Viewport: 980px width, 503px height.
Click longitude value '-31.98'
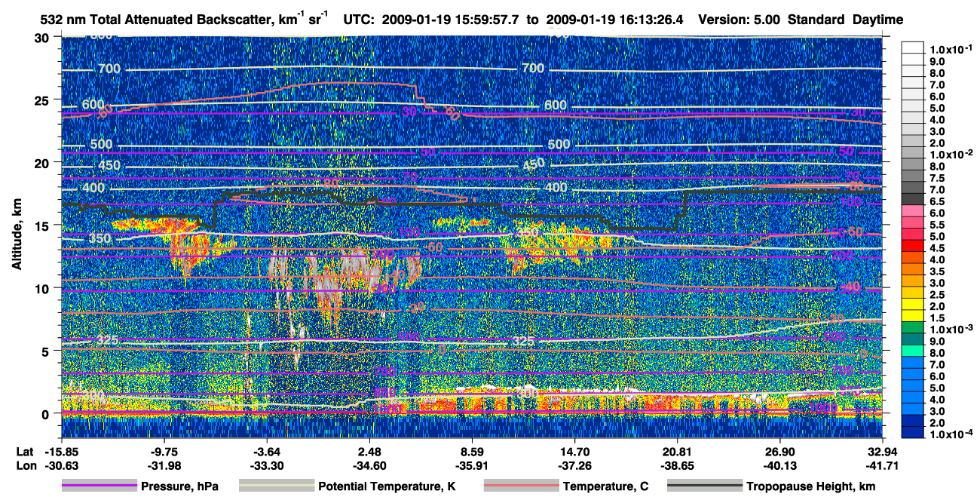tap(164, 465)
